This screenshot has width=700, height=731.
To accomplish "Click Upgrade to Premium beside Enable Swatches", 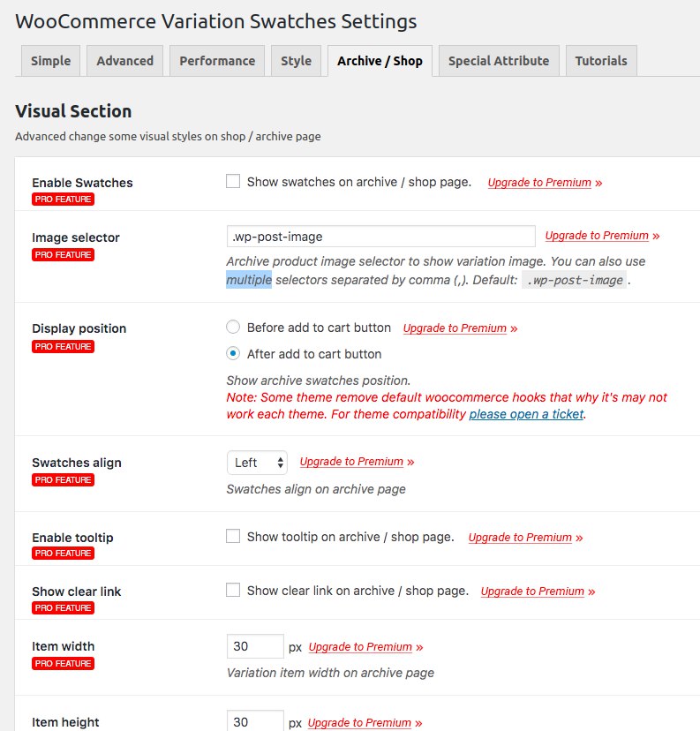I will pyautogui.click(x=539, y=183).
